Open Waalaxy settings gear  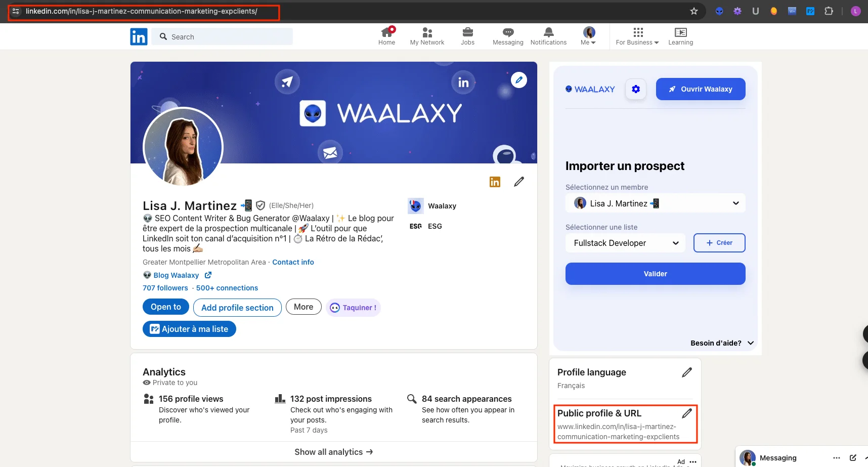[x=636, y=89]
